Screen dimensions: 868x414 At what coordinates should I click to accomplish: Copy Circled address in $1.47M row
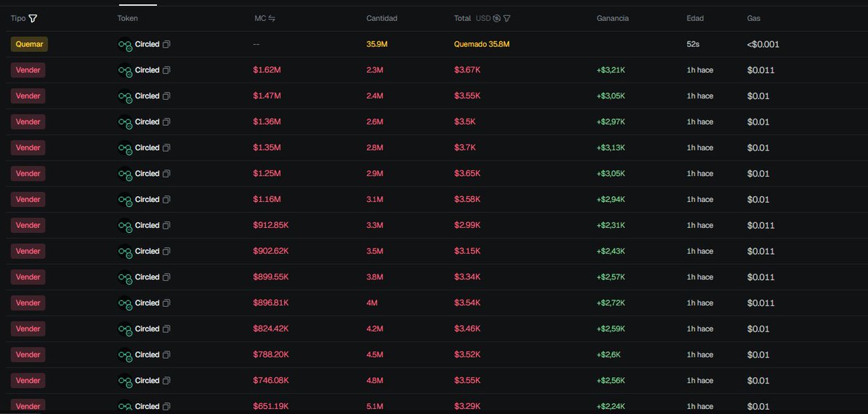pos(166,96)
